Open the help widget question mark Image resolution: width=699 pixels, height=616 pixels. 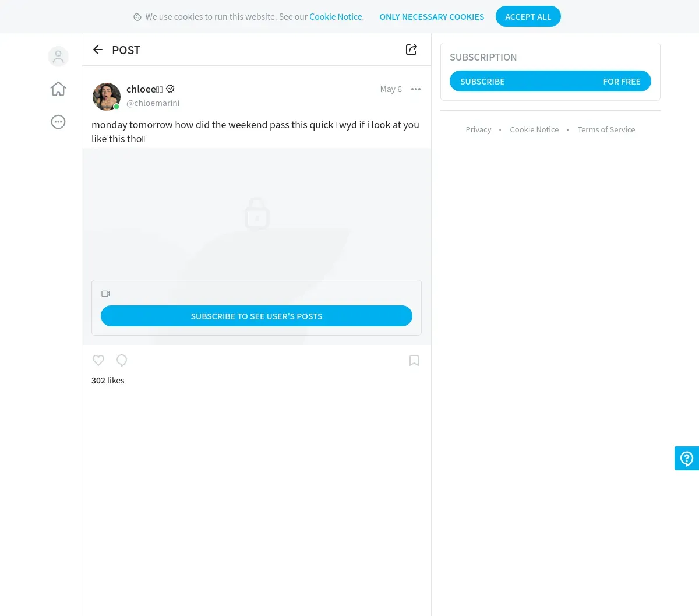687,459
